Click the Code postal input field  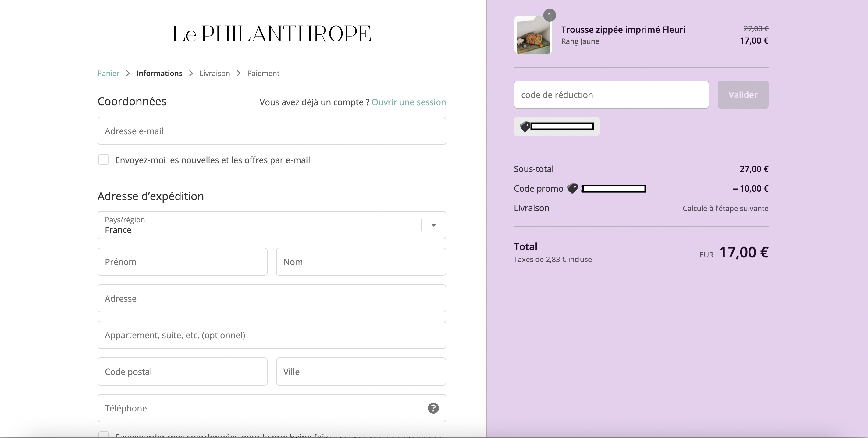click(x=182, y=372)
